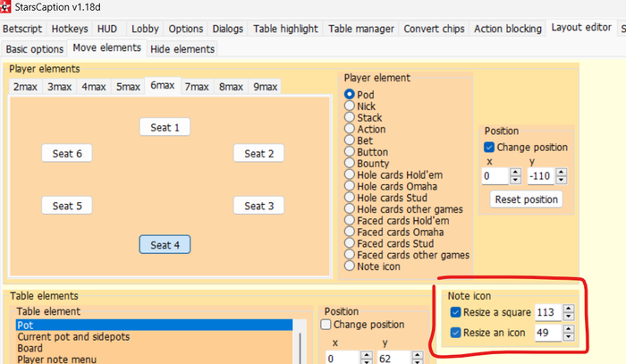Click the player position x value field

495,176
